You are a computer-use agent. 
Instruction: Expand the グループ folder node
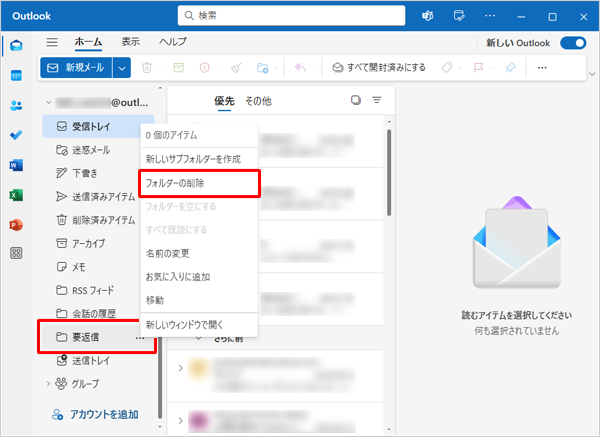[48, 383]
